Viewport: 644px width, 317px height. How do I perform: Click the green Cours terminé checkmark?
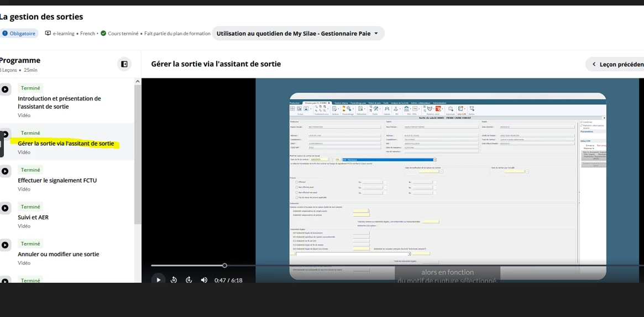(103, 34)
